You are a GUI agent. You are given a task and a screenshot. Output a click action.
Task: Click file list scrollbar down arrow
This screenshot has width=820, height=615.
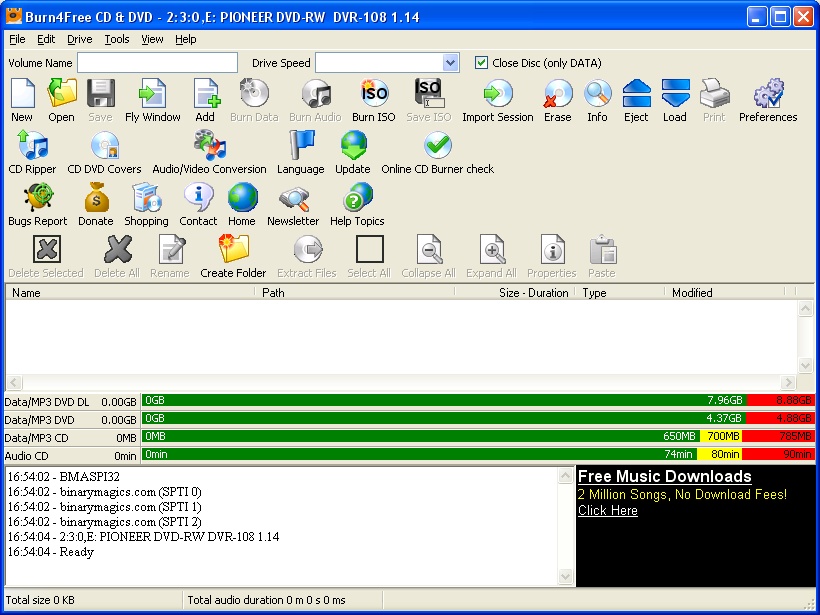(x=805, y=365)
